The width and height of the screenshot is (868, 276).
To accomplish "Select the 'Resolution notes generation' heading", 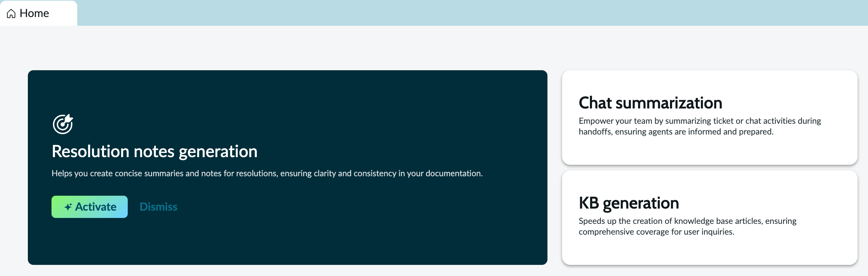I will point(155,152).
